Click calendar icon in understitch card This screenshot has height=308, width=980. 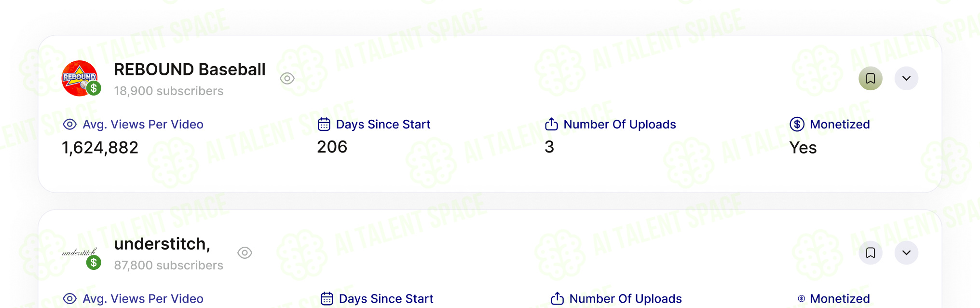pyautogui.click(x=327, y=298)
